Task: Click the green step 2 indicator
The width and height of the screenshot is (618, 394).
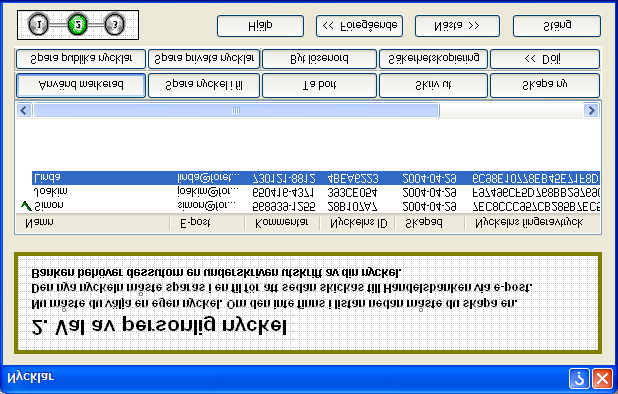Action: coord(78,25)
